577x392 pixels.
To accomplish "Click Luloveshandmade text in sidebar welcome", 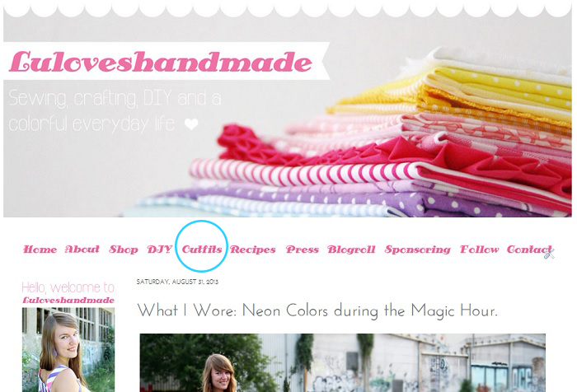I will pyautogui.click(x=68, y=300).
